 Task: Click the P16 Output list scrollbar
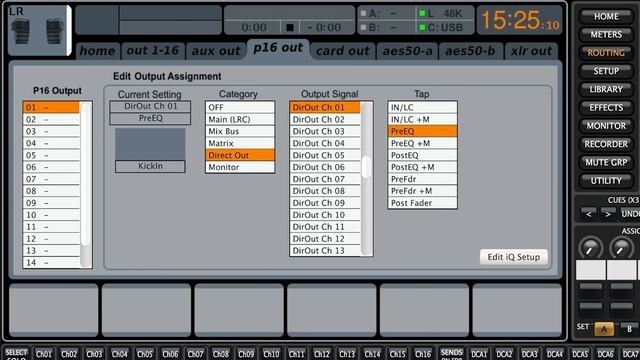pyautogui.click(x=85, y=184)
